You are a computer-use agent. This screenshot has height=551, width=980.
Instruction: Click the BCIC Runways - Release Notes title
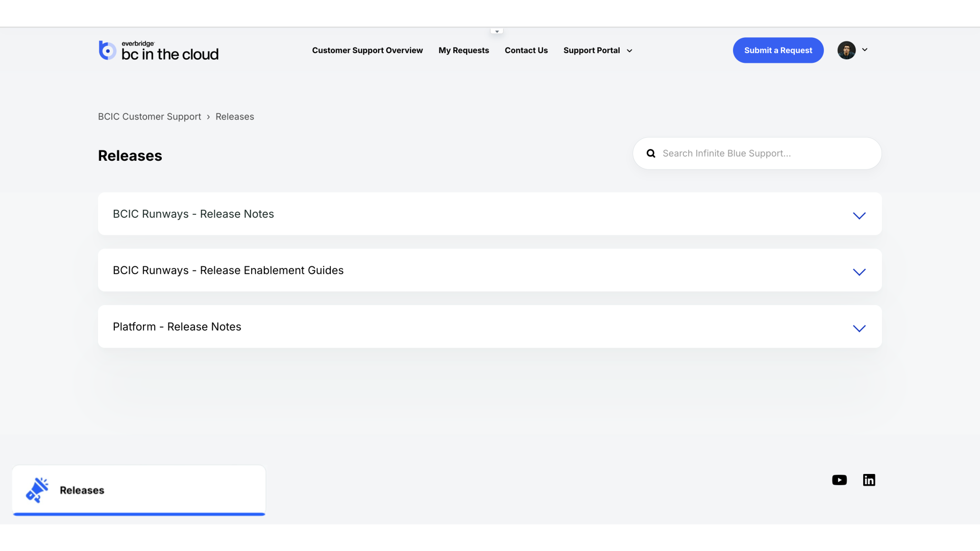(x=193, y=214)
